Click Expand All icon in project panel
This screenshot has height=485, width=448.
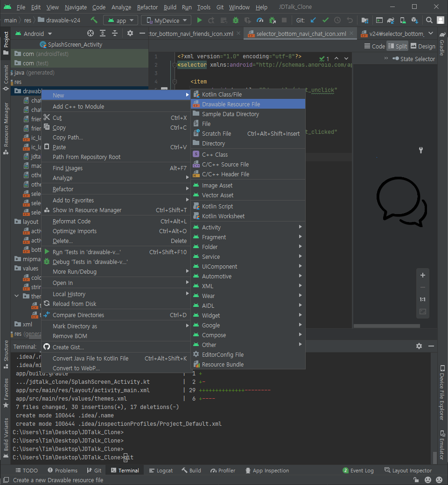[x=103, y=34]
